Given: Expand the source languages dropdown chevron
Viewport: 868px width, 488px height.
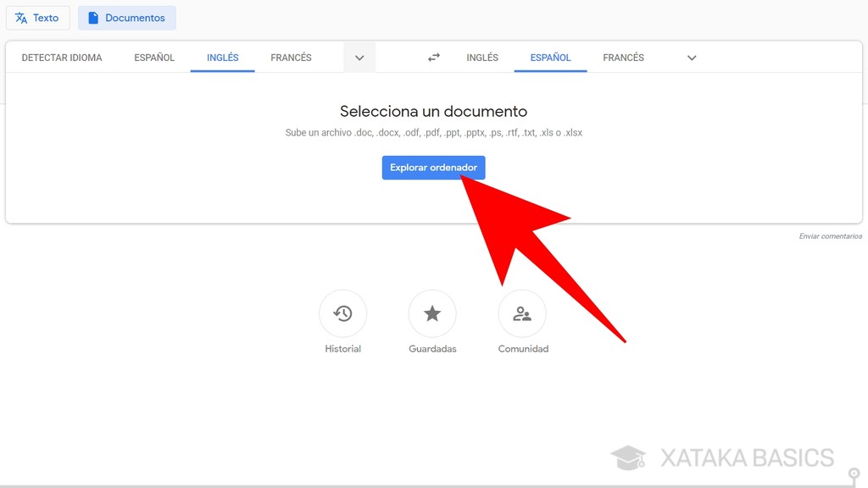Looking at the screenshot, I should 359,57.
